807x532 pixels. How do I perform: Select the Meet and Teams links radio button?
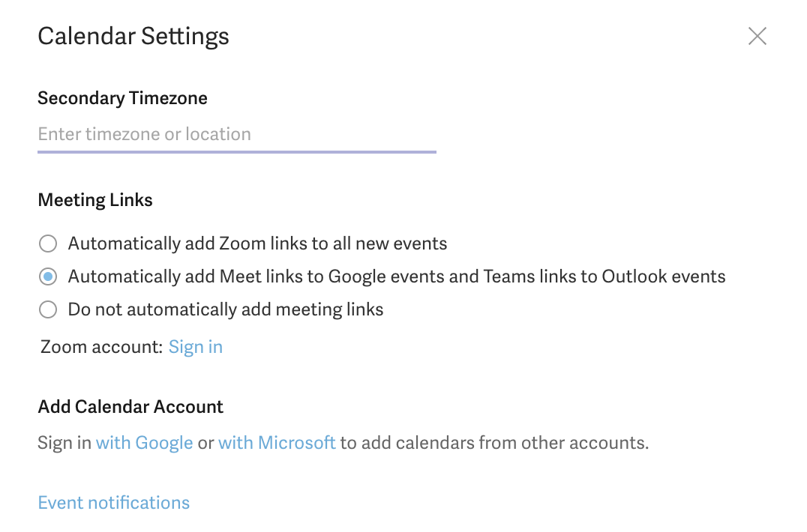tap(48, 277)
